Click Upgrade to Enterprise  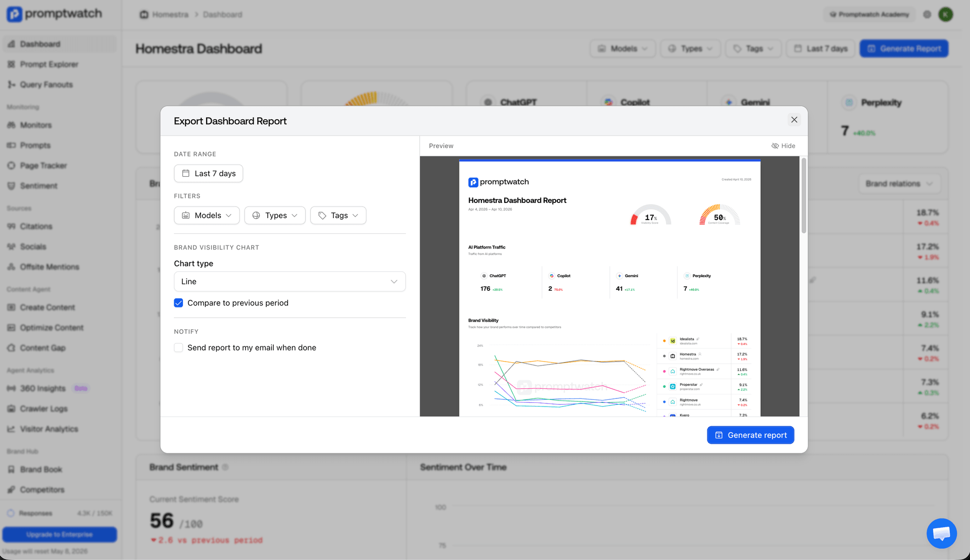click(x=59, y=534)
